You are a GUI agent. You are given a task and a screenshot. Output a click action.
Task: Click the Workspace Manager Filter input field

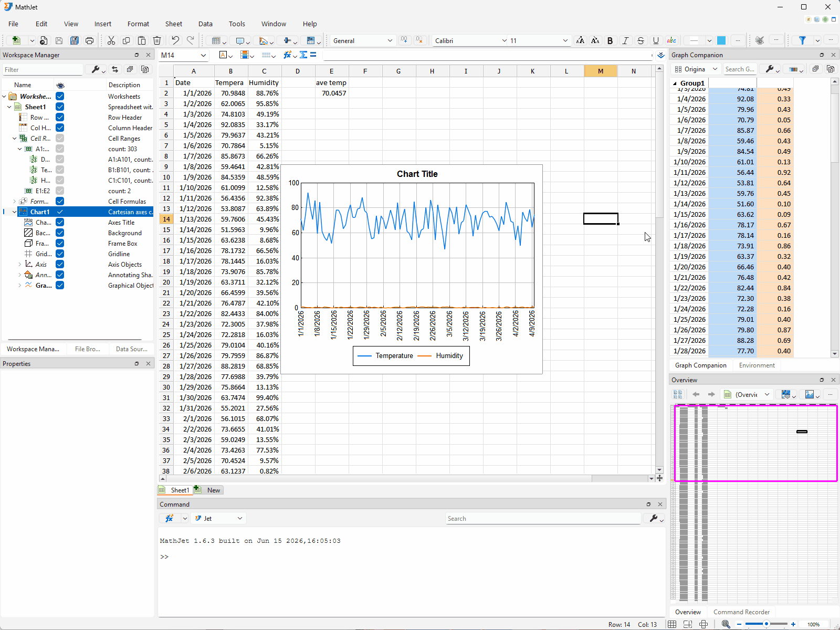[x=43, y=69]
